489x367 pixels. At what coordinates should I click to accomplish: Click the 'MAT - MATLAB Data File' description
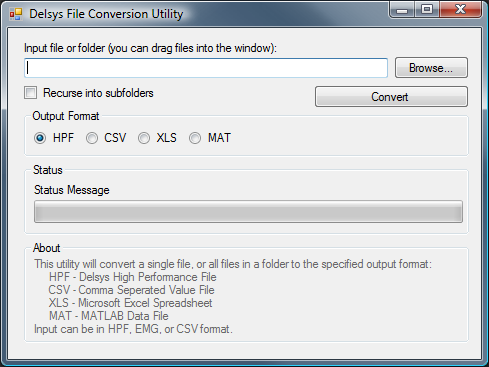coord(109,316)
